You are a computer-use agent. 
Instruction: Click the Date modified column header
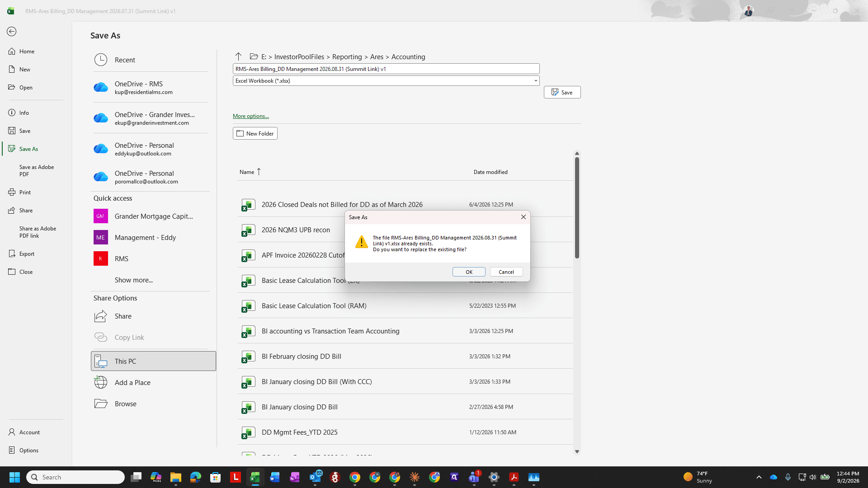pyautogui.click(x=491, y=172)
